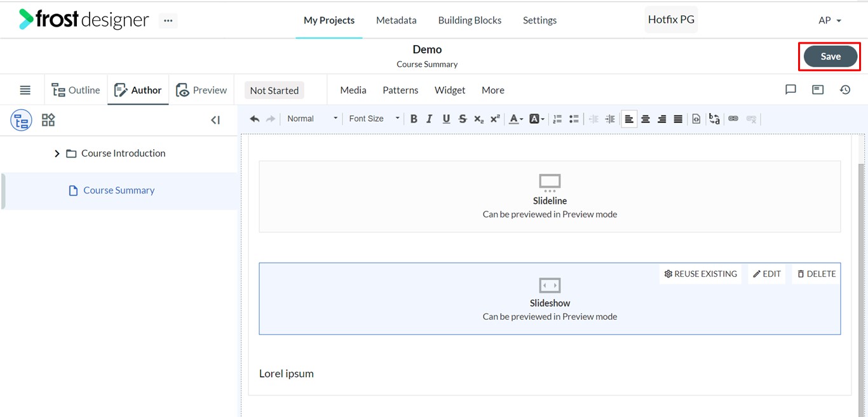
Task: Click the hamburger menu icon
Action: [x=25, y=90]
